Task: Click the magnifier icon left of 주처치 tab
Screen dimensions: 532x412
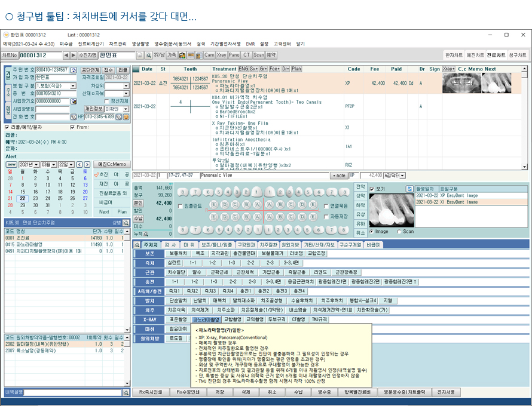Action: 137,245
